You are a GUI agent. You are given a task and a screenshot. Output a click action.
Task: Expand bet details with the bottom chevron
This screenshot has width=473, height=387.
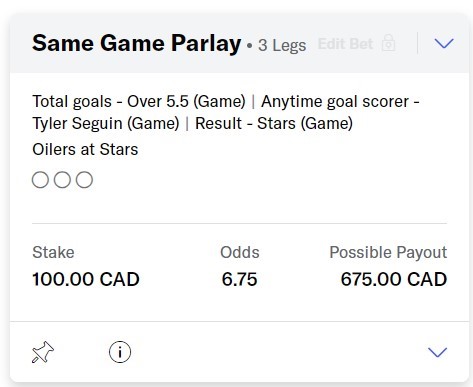point(437,352)
